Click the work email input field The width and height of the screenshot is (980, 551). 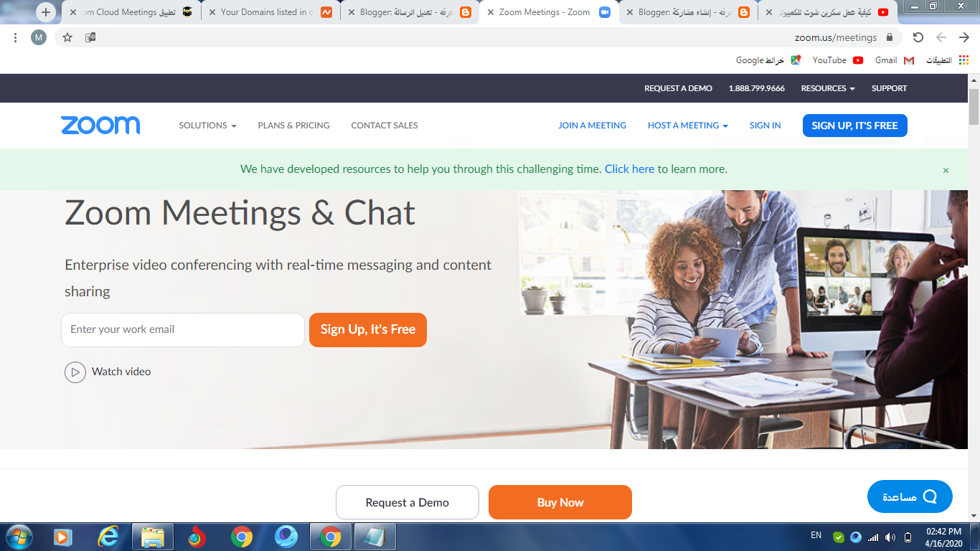point(183,330)
